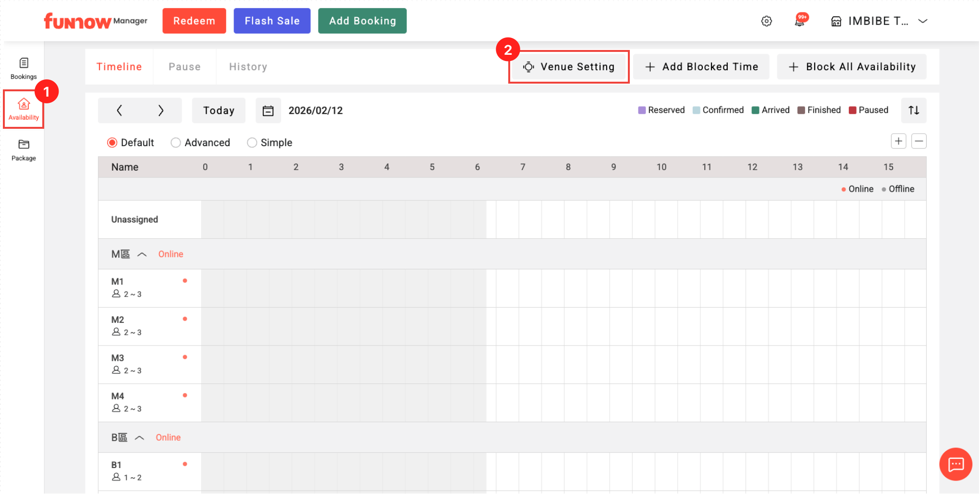Open the IMBIBE venue dropdown
This screenshot has height=494, width=980.
tap(922, 21)
